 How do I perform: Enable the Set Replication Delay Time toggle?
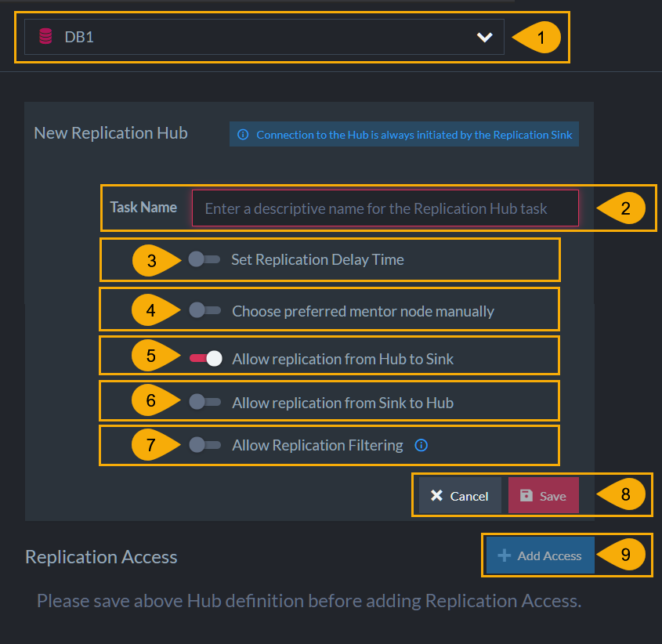click(204, 259)
